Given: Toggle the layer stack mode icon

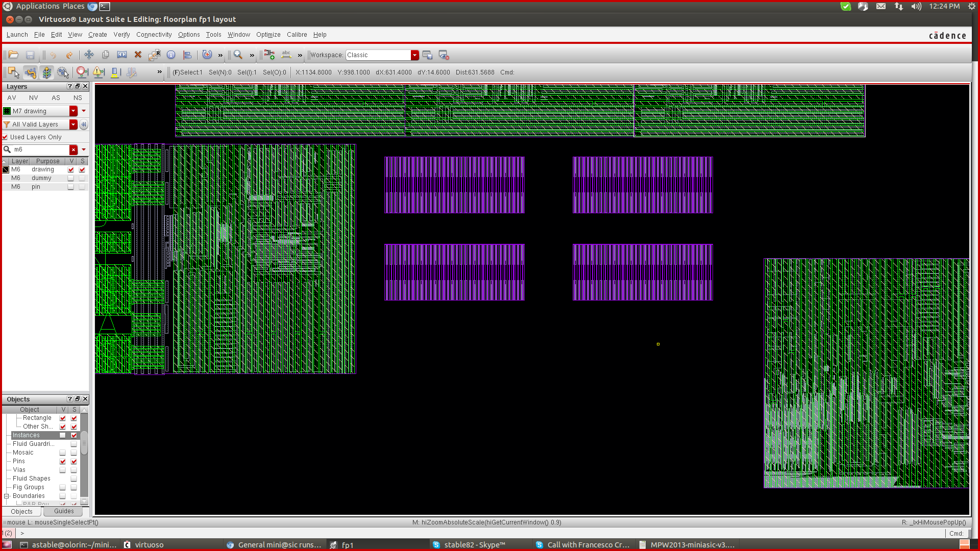Looking at the screenshot, I should point(46,72).
